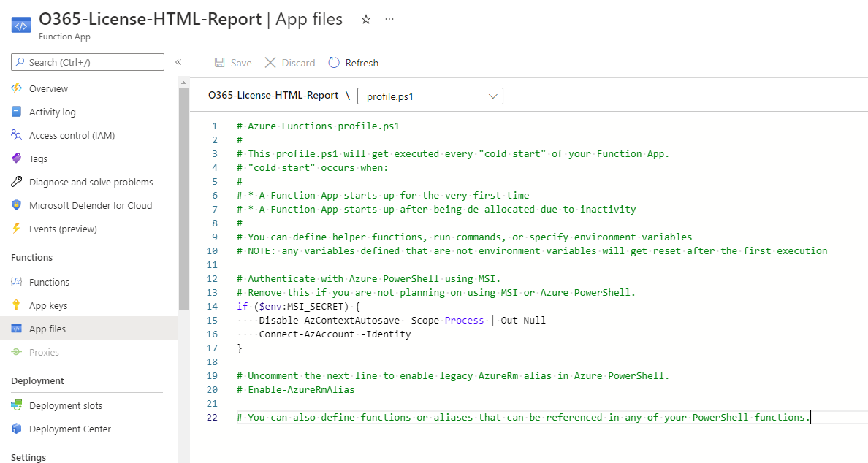
Task: Collapse the sidebar with double chevron
Action: click(178, 62)
